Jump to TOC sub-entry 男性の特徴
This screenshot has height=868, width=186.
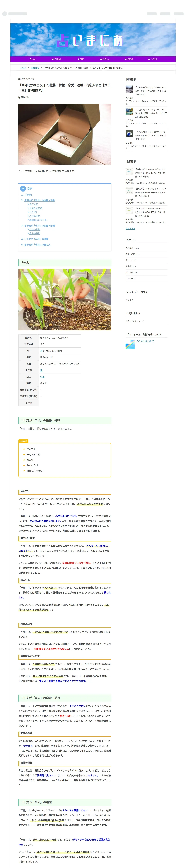34,233
